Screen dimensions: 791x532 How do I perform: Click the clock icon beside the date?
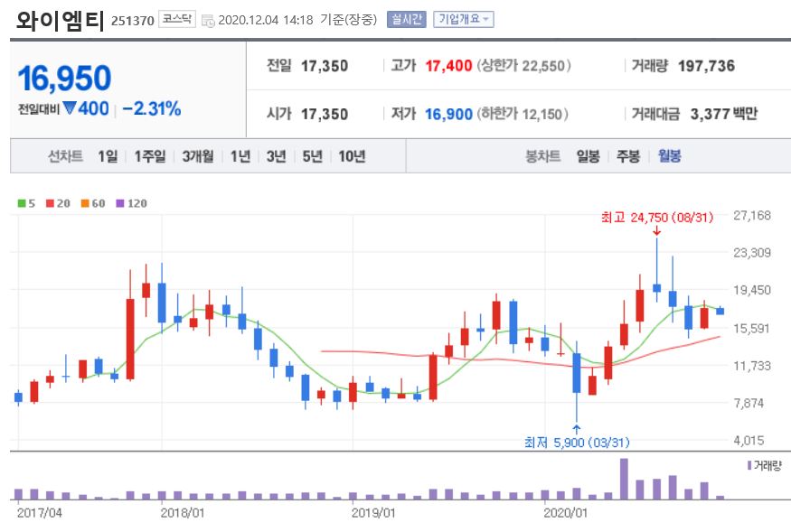pyautogui.click(x=208, y=21)
